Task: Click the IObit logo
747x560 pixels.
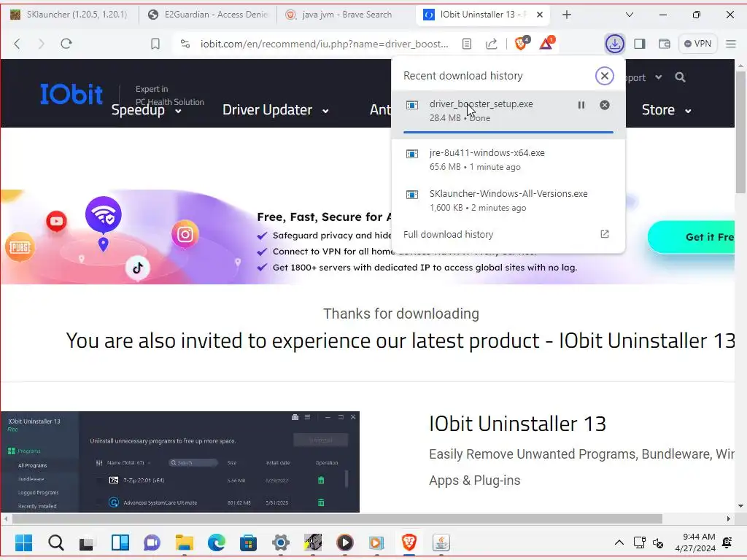Action: pos(71,94)
